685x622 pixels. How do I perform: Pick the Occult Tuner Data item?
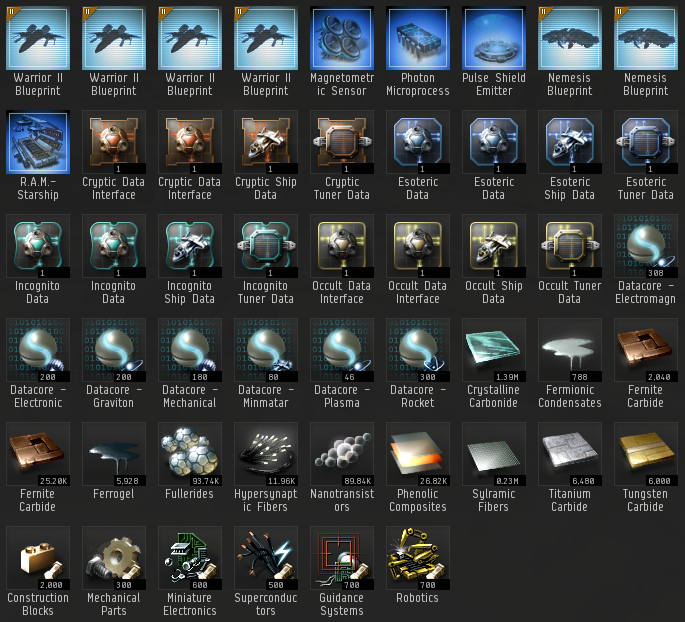(x=570, y=246)
